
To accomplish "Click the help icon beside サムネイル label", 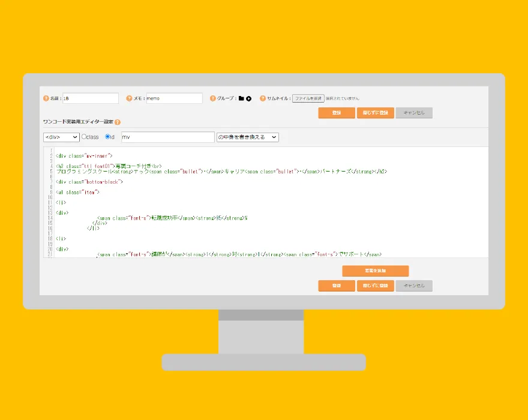I will [262, 98].
